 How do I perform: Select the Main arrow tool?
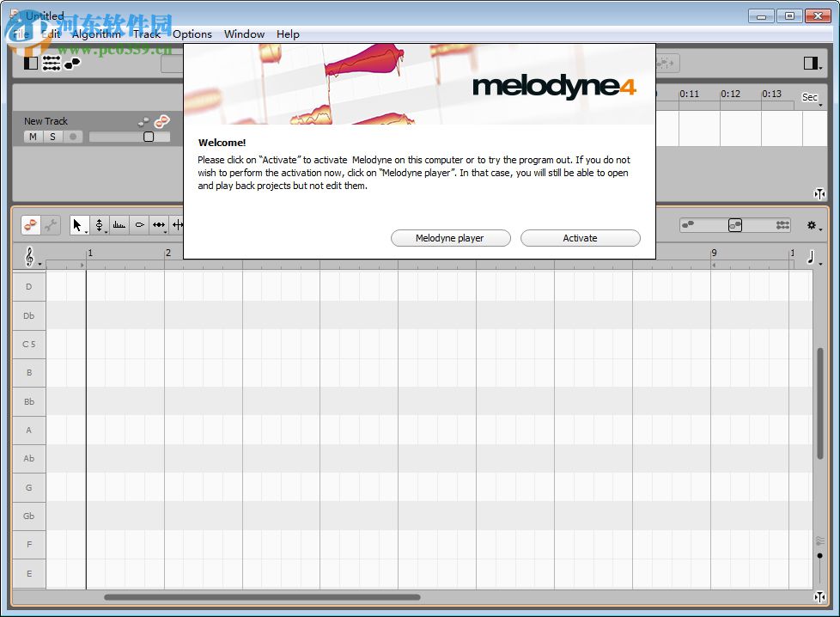(78, 225)
